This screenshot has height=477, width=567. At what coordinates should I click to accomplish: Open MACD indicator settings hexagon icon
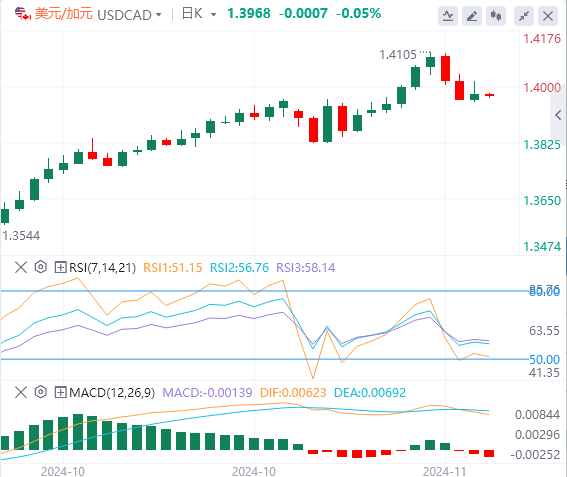[40, 392]
